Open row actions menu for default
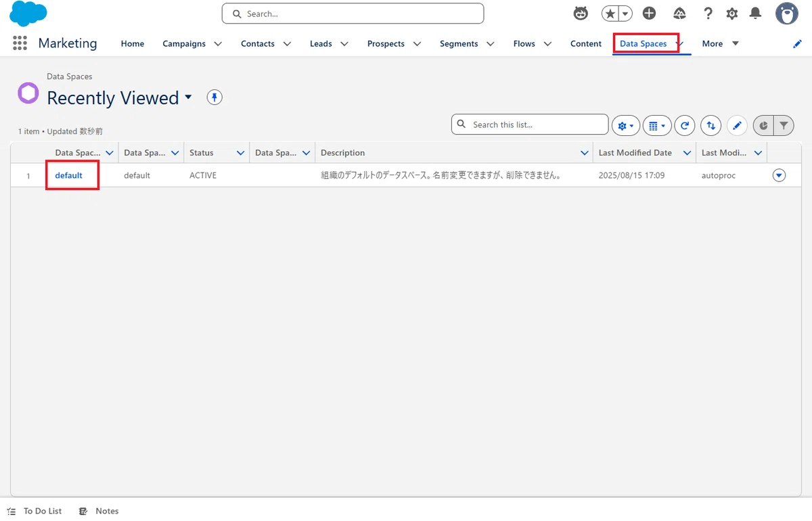 pos(779,175)
